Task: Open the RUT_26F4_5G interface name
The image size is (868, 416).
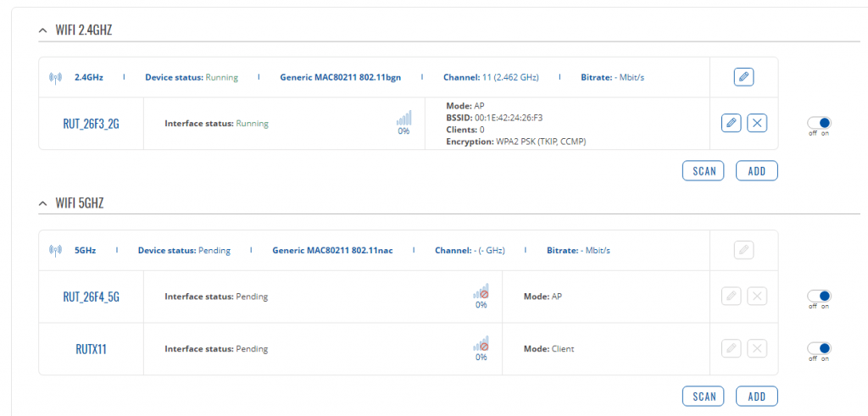Action: coord(91,297)
